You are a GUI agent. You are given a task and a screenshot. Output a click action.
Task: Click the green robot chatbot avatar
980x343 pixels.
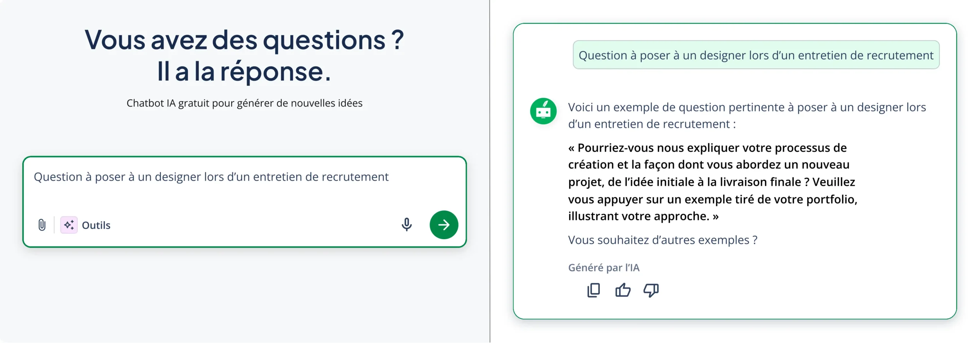[543, 111]
